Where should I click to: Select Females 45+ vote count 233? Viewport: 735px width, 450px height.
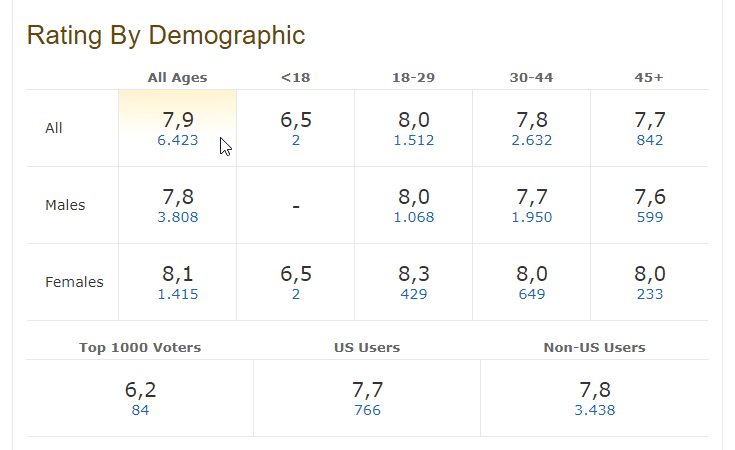tap(650, 295)
